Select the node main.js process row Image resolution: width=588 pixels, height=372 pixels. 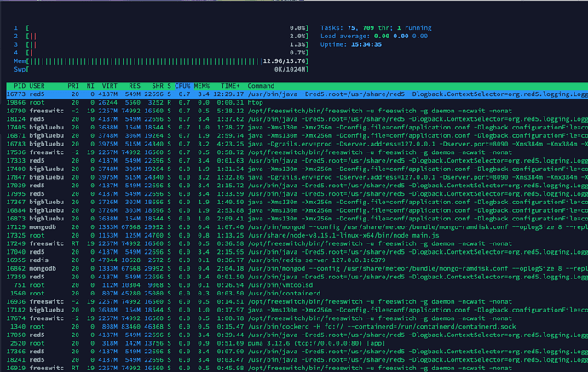click(x=297, y=235)
